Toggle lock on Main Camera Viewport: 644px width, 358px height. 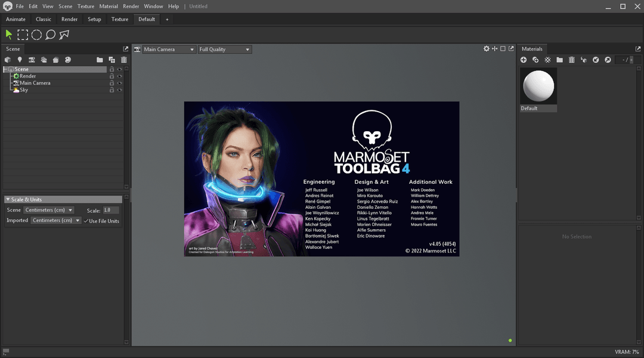click(112, 83)
